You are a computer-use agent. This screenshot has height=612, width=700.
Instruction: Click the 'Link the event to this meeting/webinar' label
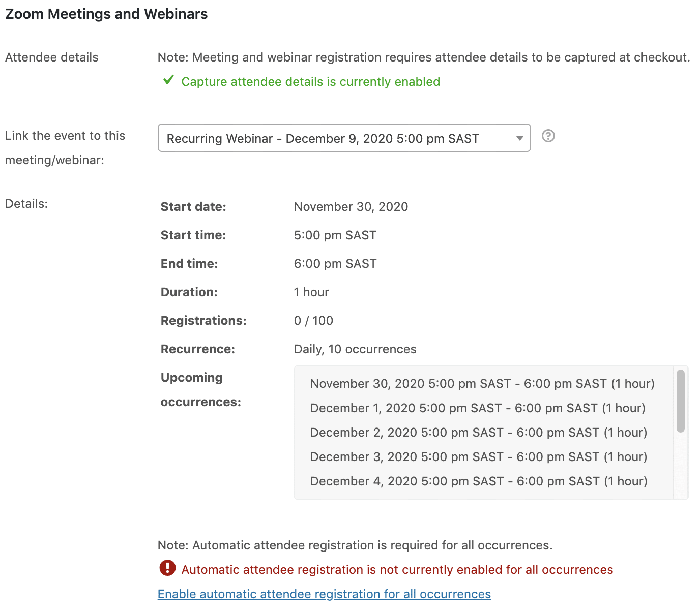65,148
